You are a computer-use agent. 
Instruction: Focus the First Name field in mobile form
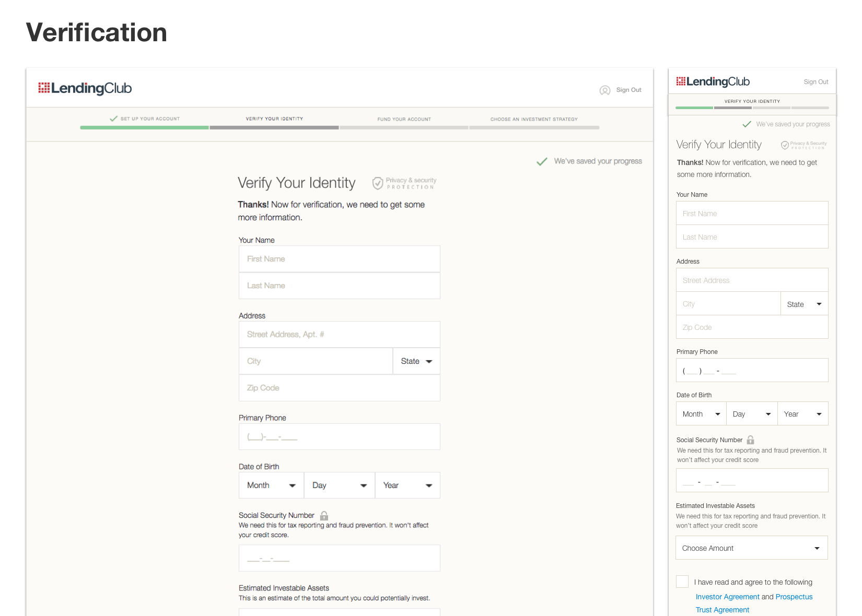752,214
